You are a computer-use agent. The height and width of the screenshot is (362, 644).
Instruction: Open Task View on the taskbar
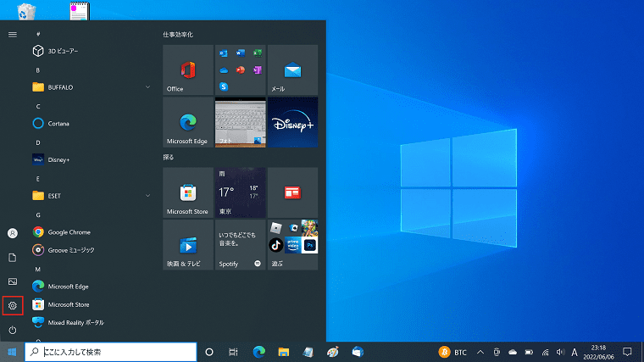pos(233,352)
